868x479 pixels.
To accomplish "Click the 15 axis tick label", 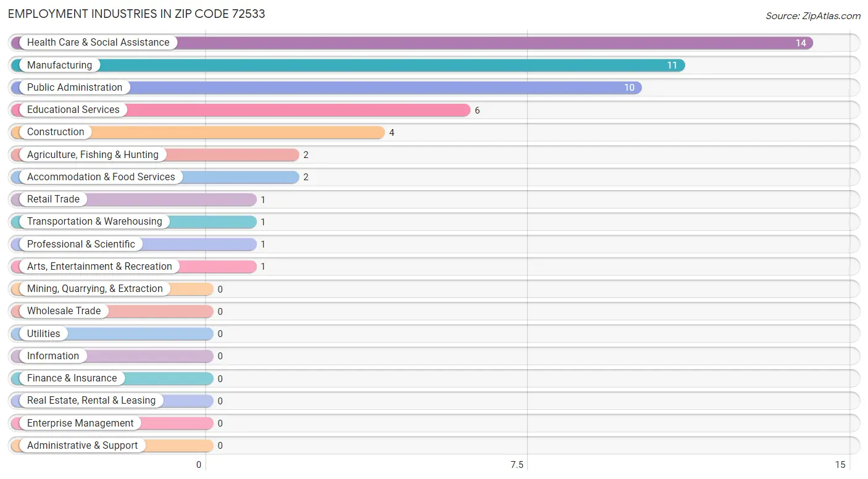I will pyautogui.click(x=840, y=465).
